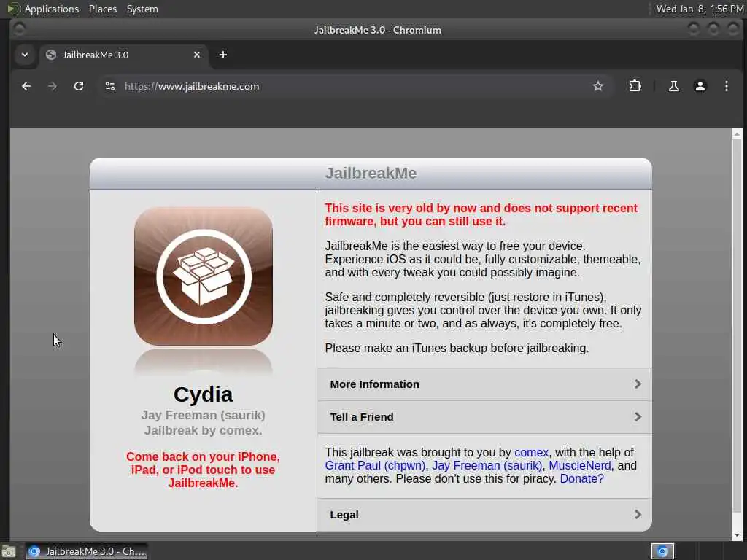Expand the Legal row

[484, 515]
